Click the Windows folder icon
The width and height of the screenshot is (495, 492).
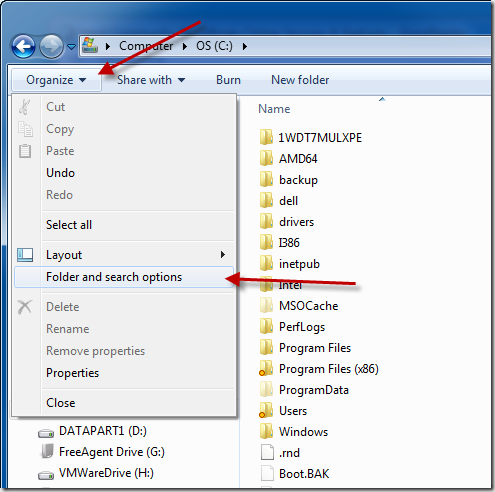tap(266, 431)
